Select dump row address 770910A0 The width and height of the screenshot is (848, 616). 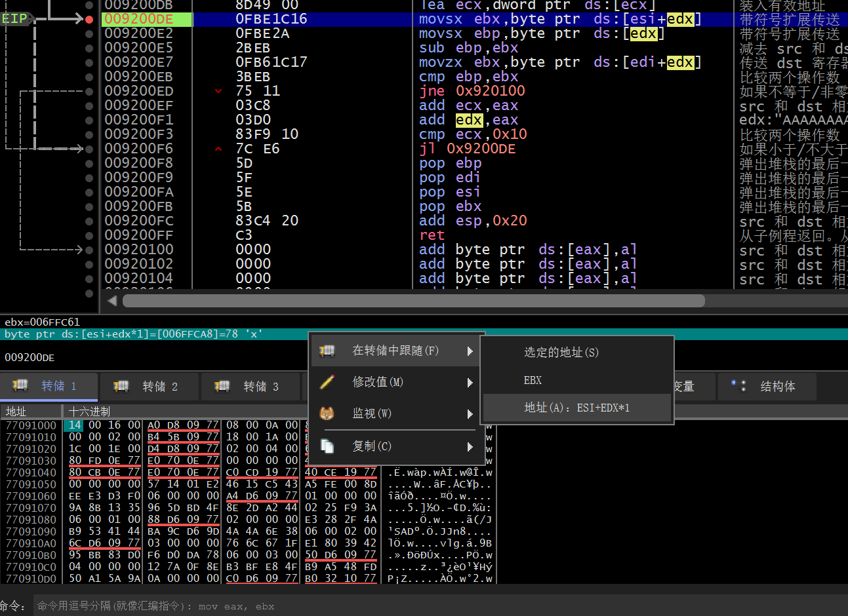(31, 543)
